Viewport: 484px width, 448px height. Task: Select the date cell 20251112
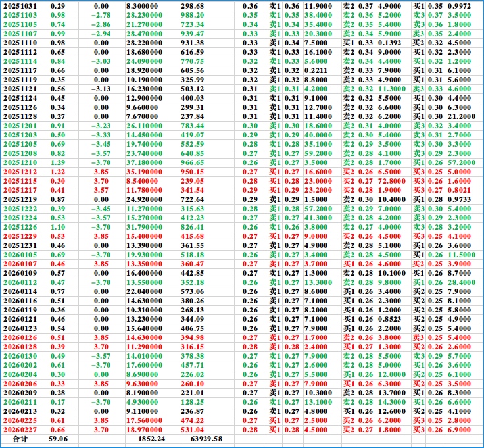pos(20,52)
